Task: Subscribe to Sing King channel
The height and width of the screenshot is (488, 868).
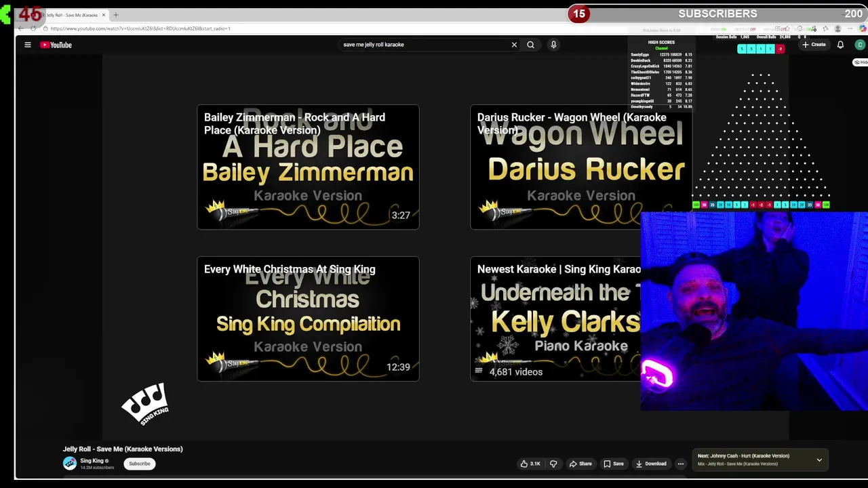Action: pos(140,464)
